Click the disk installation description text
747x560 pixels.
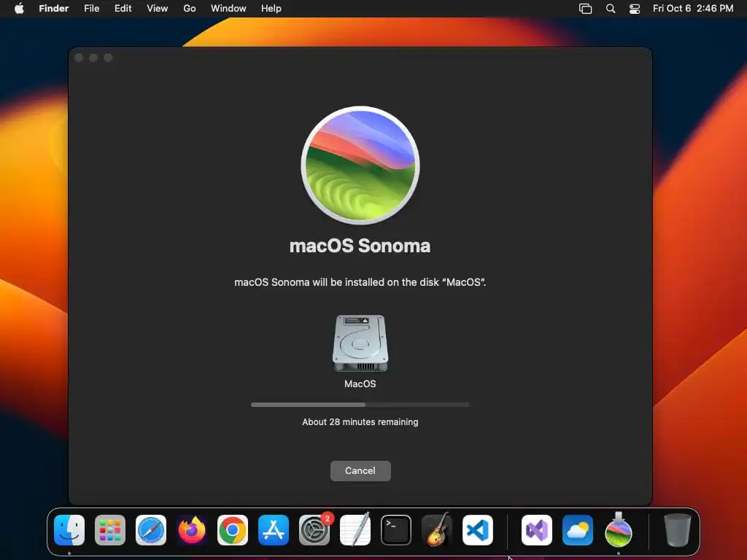[360, 282]
